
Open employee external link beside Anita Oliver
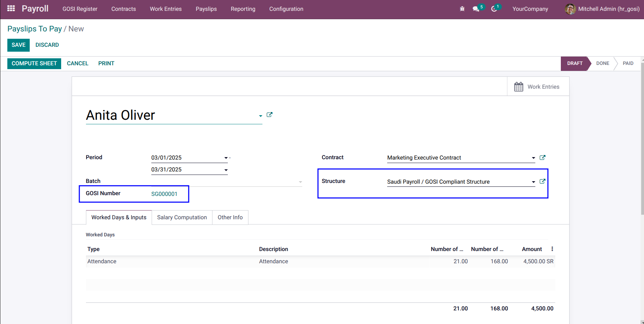pos(269,115)
